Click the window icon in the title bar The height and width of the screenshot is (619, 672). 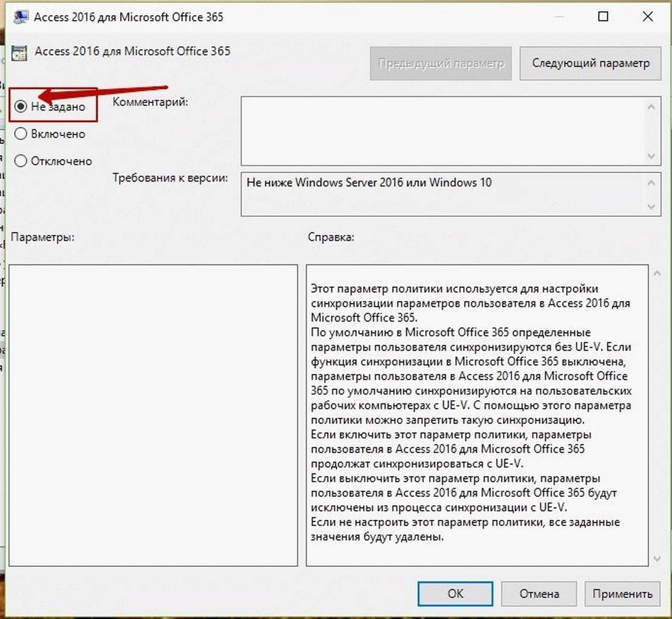click(x=21, y=16)
